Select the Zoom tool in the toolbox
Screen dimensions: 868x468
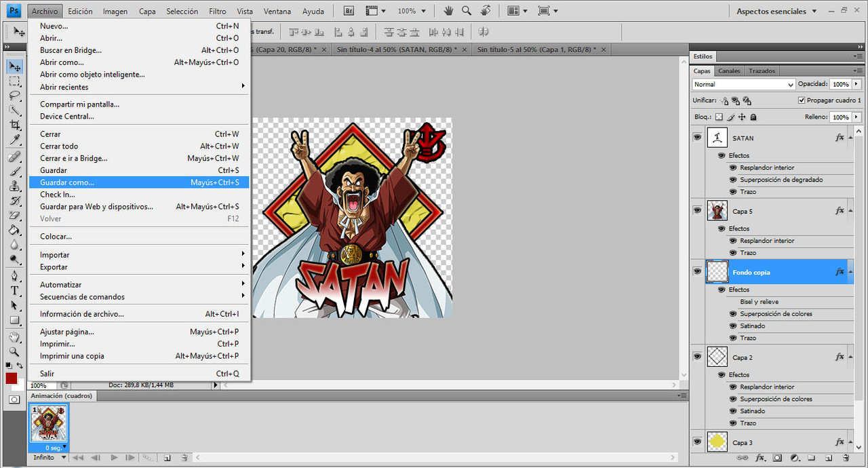[14, 351]
